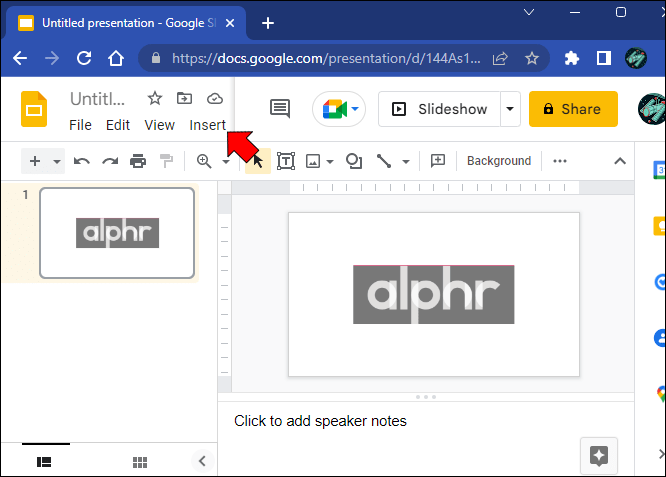Select the text box tool
Image resolution: width=666 pixels, height=477 pixels.
coord(286,161)
